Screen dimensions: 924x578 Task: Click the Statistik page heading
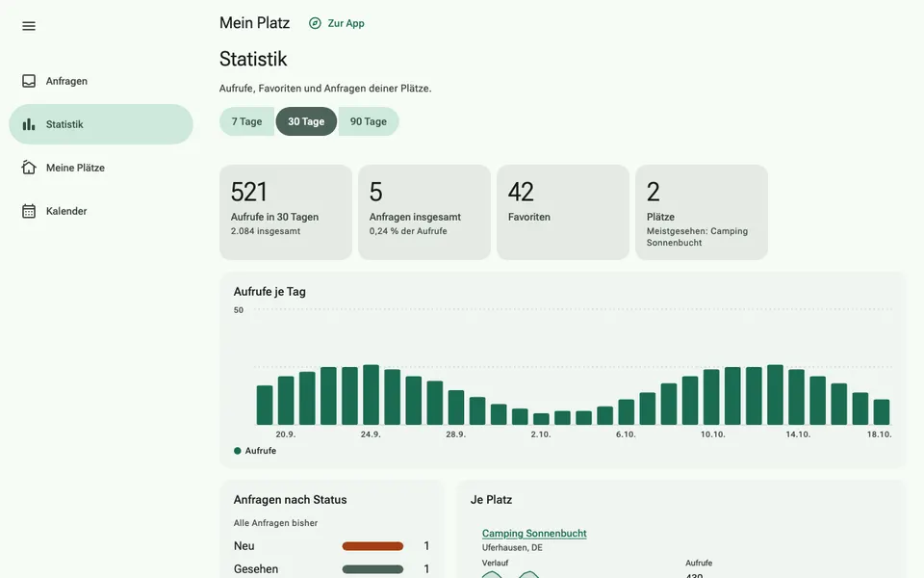coord(253,59)
